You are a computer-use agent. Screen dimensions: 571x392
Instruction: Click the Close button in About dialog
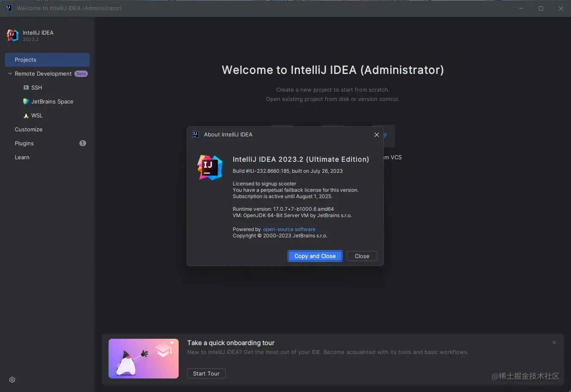click(362, 256)
